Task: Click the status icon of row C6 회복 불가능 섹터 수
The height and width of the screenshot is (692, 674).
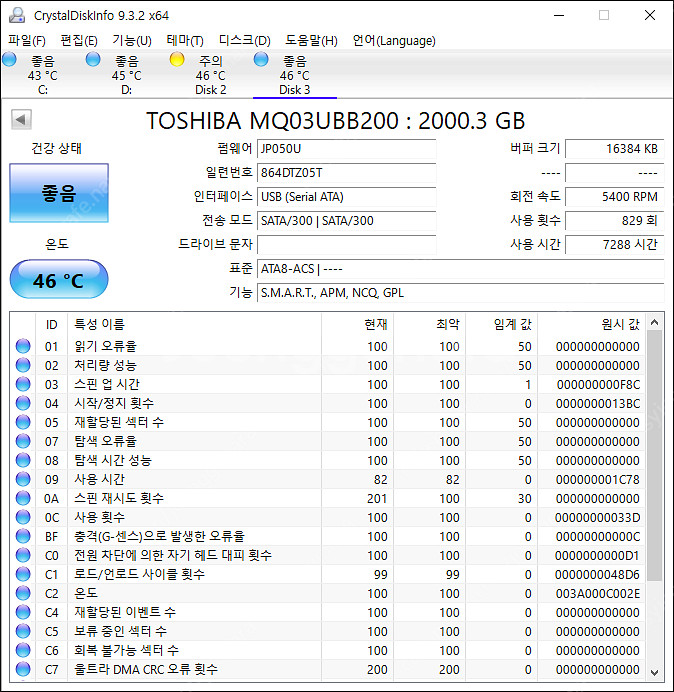Action: click(23, 650)
